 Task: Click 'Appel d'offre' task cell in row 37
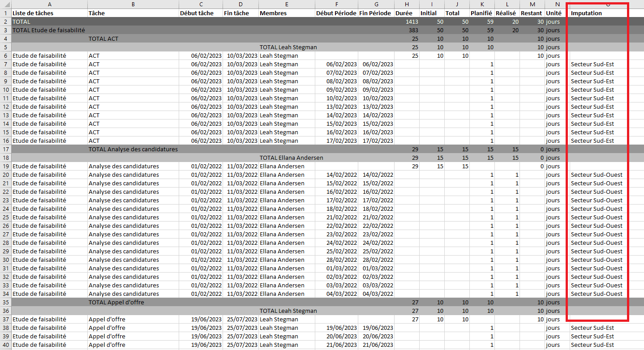coord(133,319)
